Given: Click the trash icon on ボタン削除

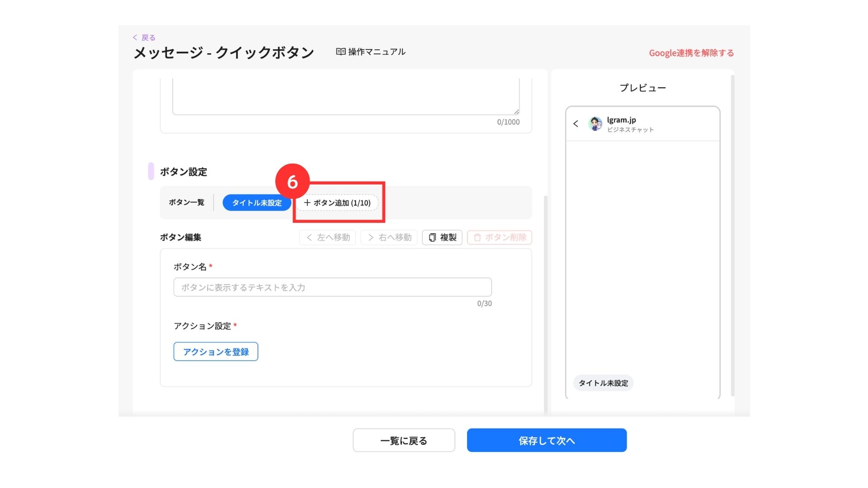Looking at the screenshot, I should pos(477,238).
